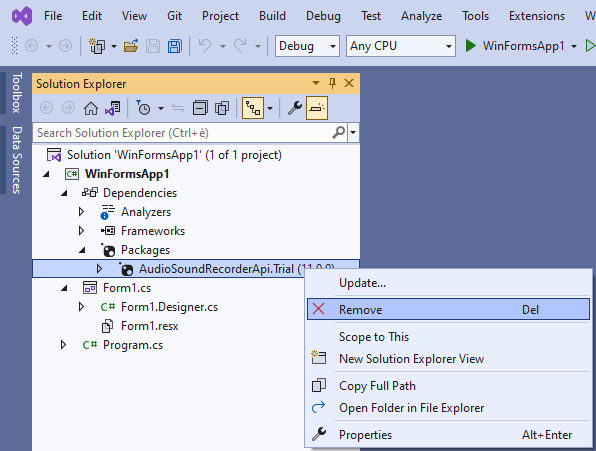Image resolution: width=596 pixels, height=451 pixels.
Task: Toggle the Preview Selected Items button
Action: 317,108
